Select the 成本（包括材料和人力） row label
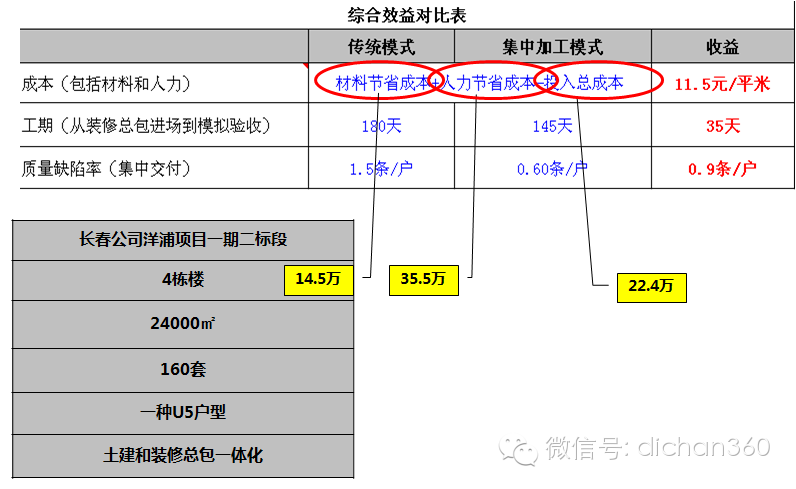The height and width of the screenshot is (489, 796). pyautogui.click(x=106, y=84)
